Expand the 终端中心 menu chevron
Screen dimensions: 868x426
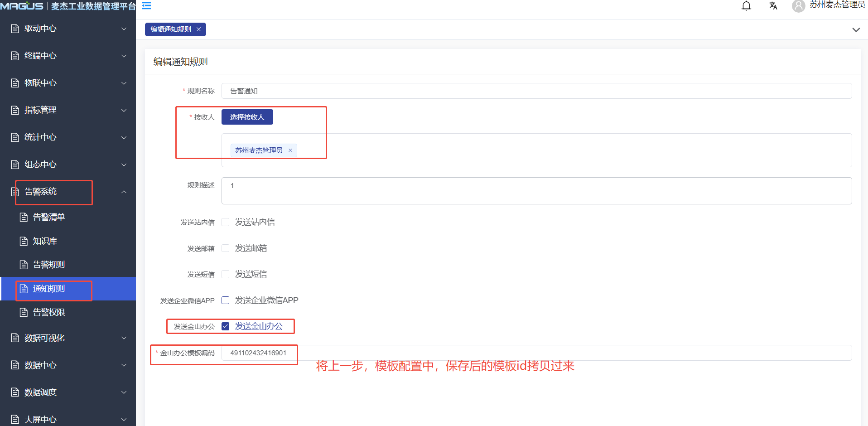[x=124, y=56]
